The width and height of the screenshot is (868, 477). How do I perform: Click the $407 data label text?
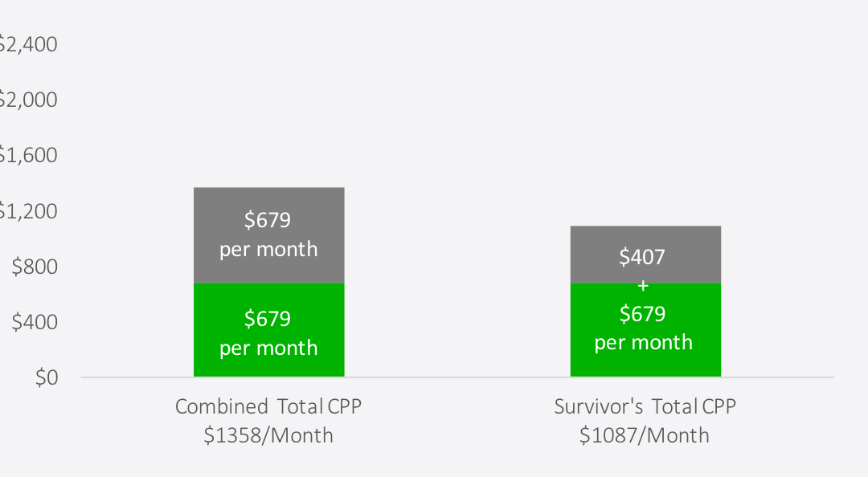click(x=642, y=257)
